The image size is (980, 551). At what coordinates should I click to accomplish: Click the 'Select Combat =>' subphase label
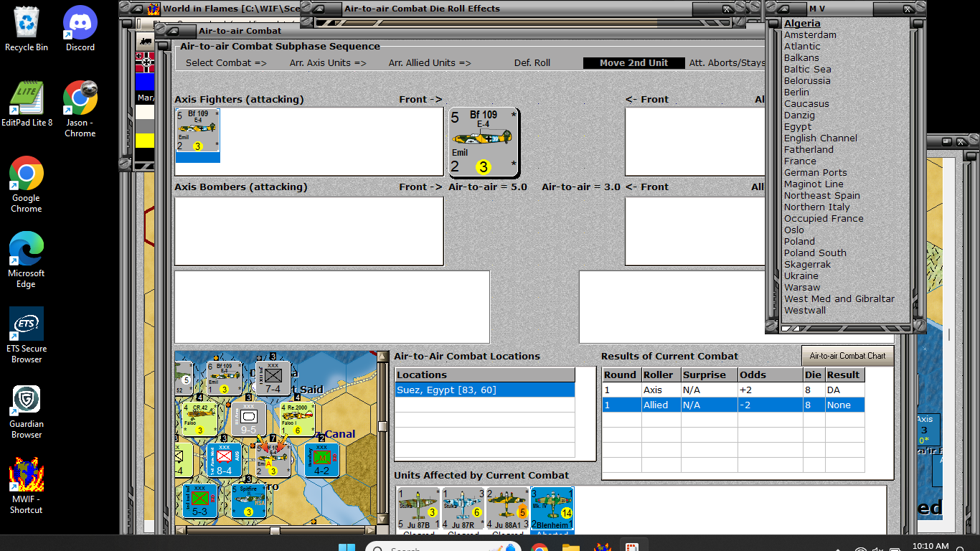point(226,62)
